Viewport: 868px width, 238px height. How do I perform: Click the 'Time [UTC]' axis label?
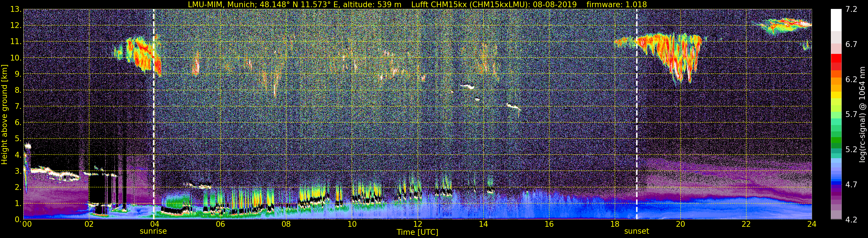point(417,232)
